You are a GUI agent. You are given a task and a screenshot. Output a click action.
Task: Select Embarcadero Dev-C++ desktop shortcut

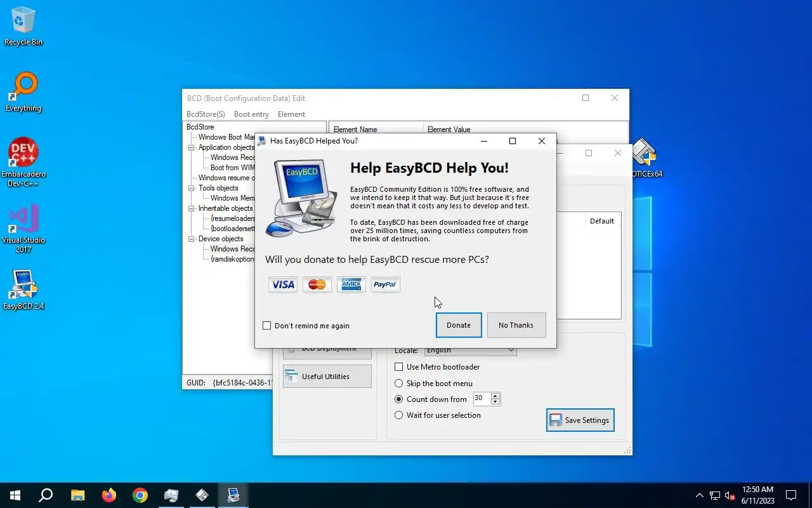click(23, 163)
